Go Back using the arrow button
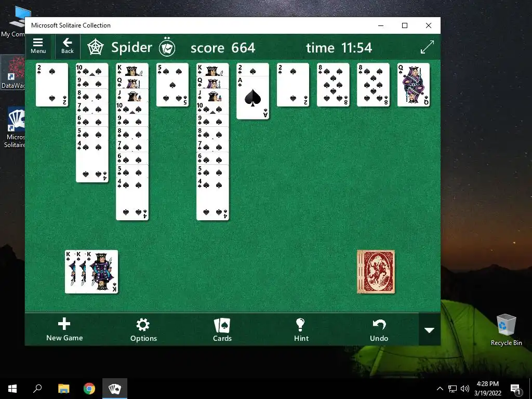This screenshot has width=532, height=399. coord(67,46)
